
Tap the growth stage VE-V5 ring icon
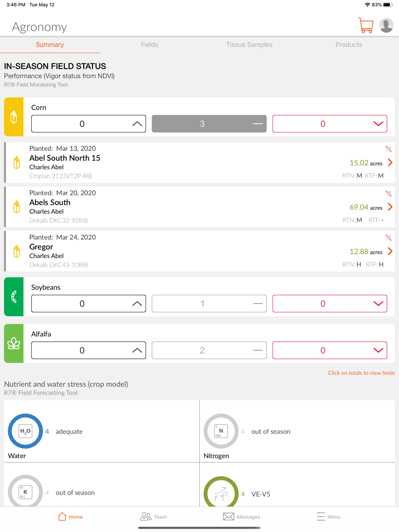221,492
